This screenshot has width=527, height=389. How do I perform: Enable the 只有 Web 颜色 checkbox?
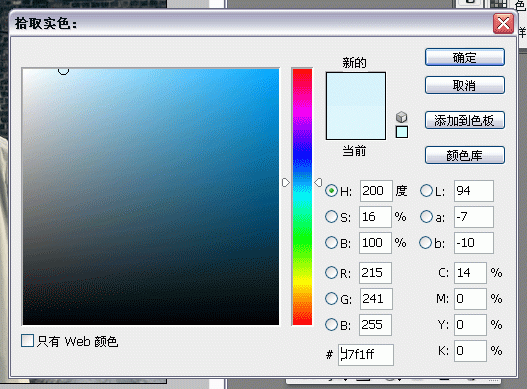point(27,340)
